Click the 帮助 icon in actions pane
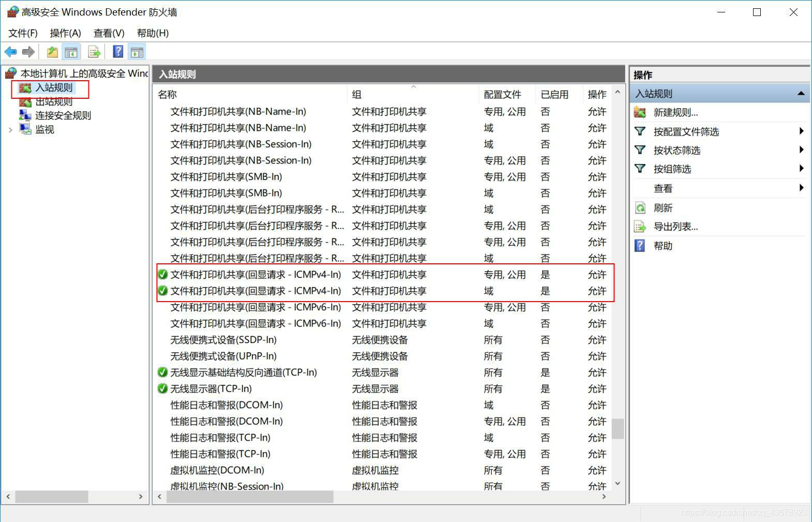812x522 pixels. pyautogui.click(x=640, y=246)
